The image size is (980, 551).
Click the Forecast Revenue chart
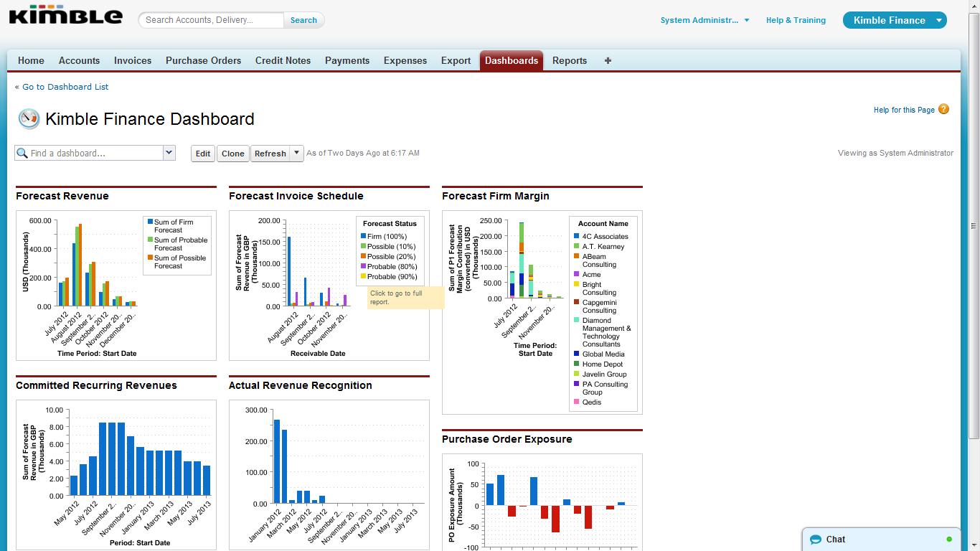pyautogui.click(x=116, y=286)
